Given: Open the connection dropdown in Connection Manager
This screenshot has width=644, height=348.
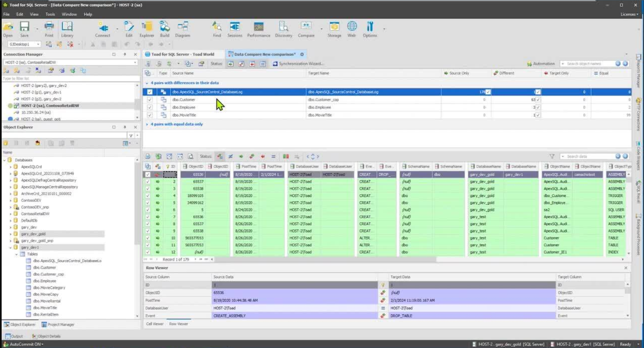Looking at the screenshot, I should click(135, 63).
